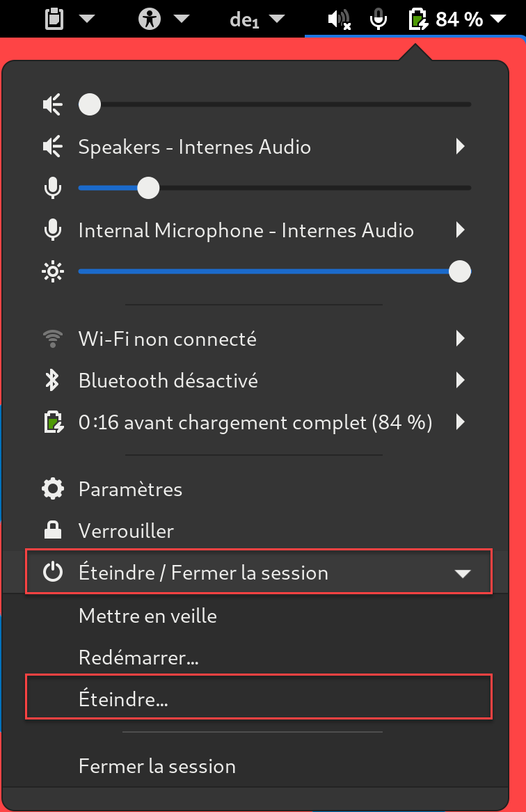Expand the Speakers output device submenu arrow

460,147
